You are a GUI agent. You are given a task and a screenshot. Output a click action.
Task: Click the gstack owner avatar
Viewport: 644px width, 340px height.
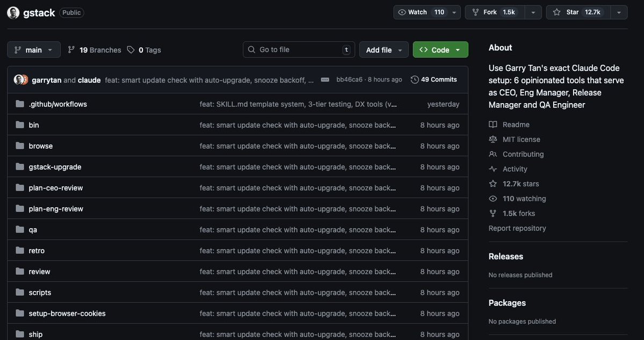(13, 13)
